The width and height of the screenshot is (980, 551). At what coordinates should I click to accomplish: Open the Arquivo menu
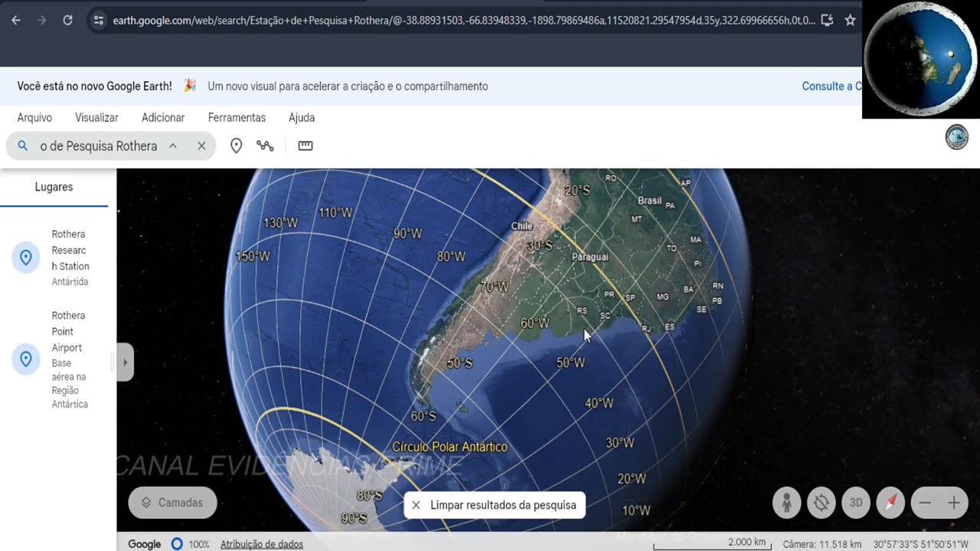pyautogui.click(x=34, y=118)
